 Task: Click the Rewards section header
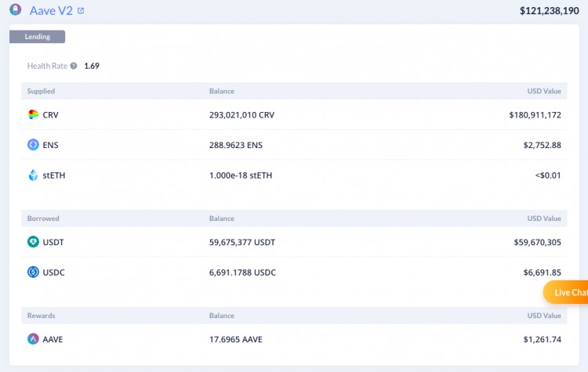(42, 316)
